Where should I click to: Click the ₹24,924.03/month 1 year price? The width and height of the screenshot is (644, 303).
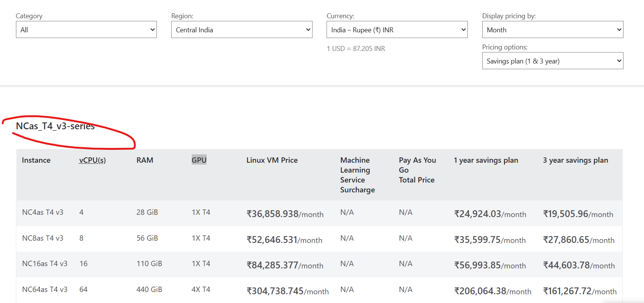point(490,214)
